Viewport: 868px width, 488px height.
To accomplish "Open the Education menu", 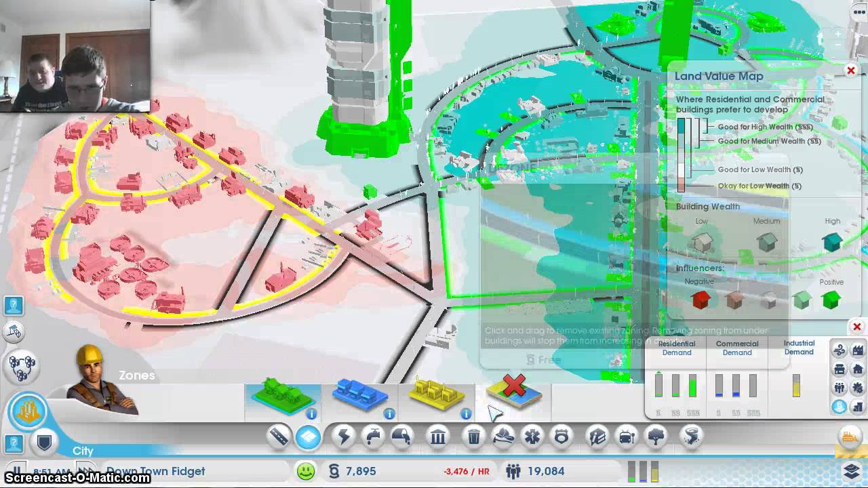I will coord(597,437).
